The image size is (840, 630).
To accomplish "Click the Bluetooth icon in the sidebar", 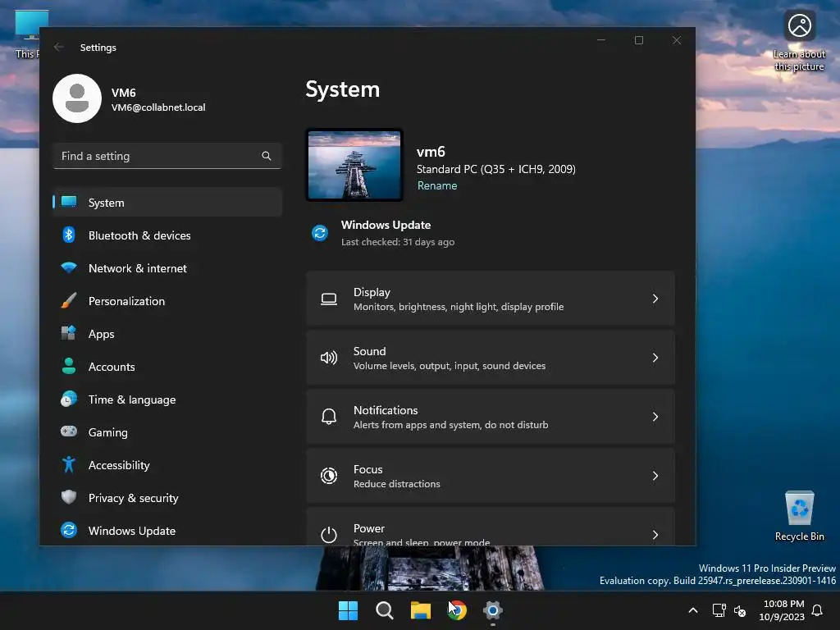I will [x=69, y=235].
